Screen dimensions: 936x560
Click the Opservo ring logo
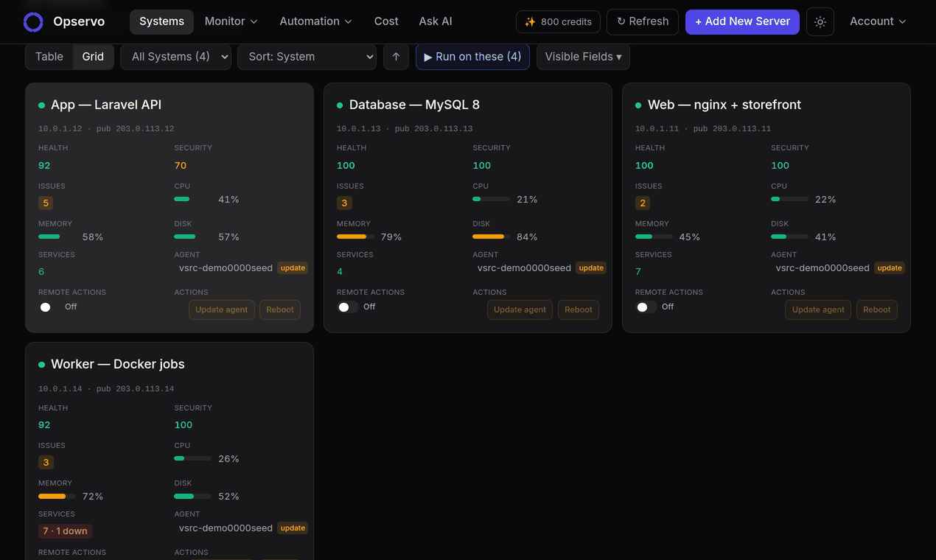pos(33,22)
